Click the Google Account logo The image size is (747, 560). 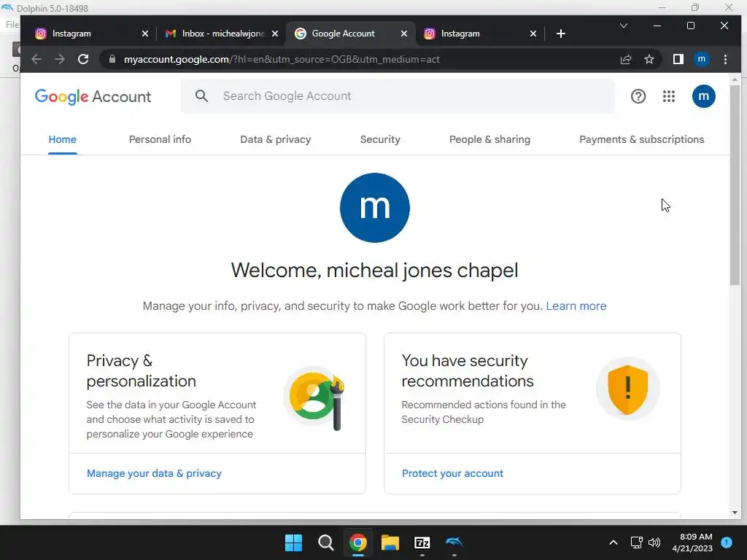[93, 97]
